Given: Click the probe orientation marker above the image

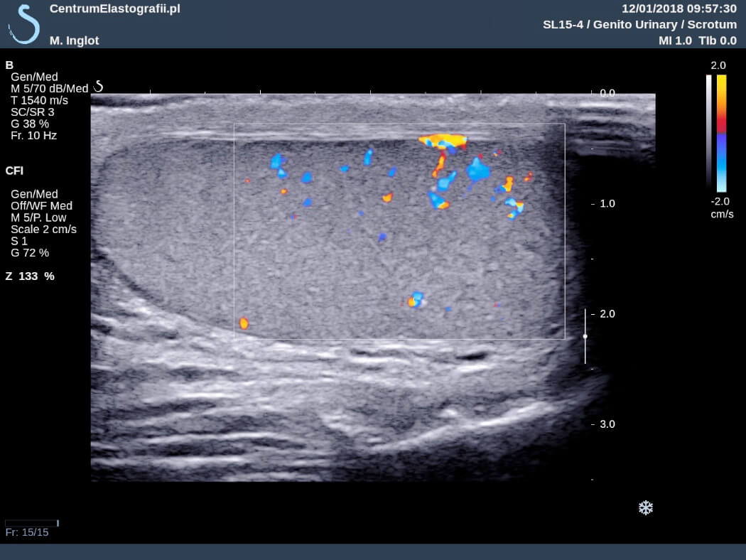Looking at the screenshot, I should click(x=99, y=87).
